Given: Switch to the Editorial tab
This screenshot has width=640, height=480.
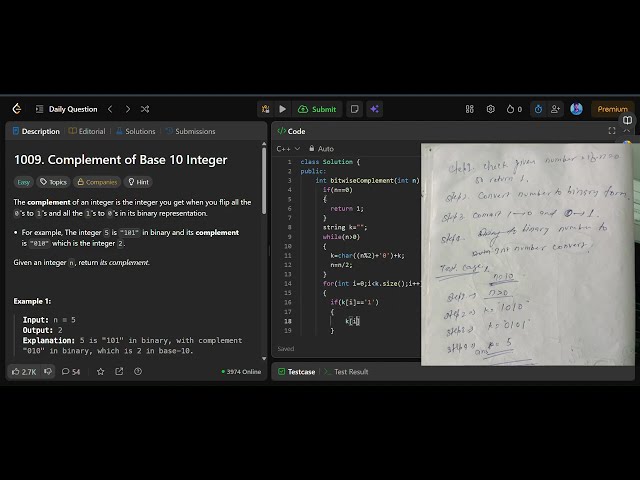Looking at the screenshot, I should 87,131.
